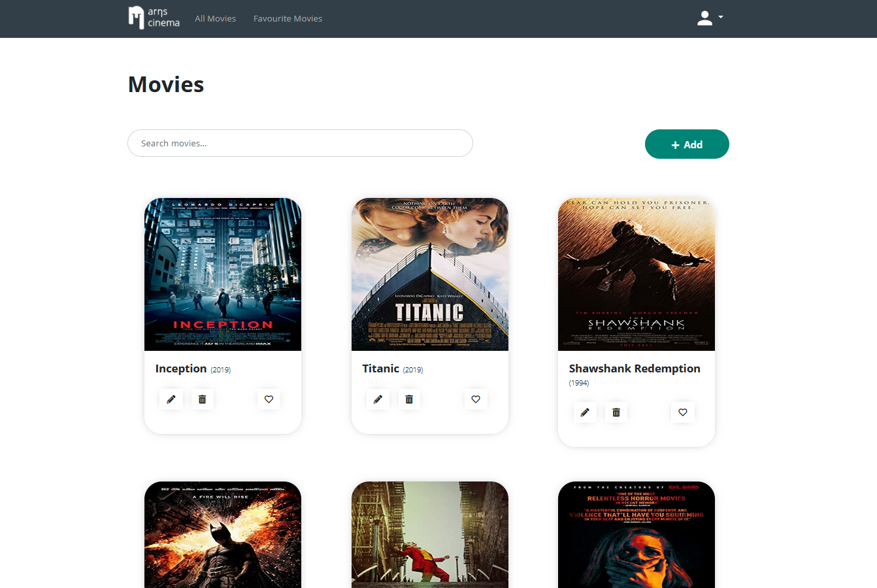Click the arns cinema logo
This screenshot has width=877, height=588.
(x=154, y=18)
